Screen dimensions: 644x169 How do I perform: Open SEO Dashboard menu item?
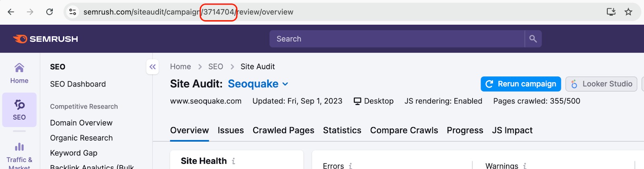point(78,84)
